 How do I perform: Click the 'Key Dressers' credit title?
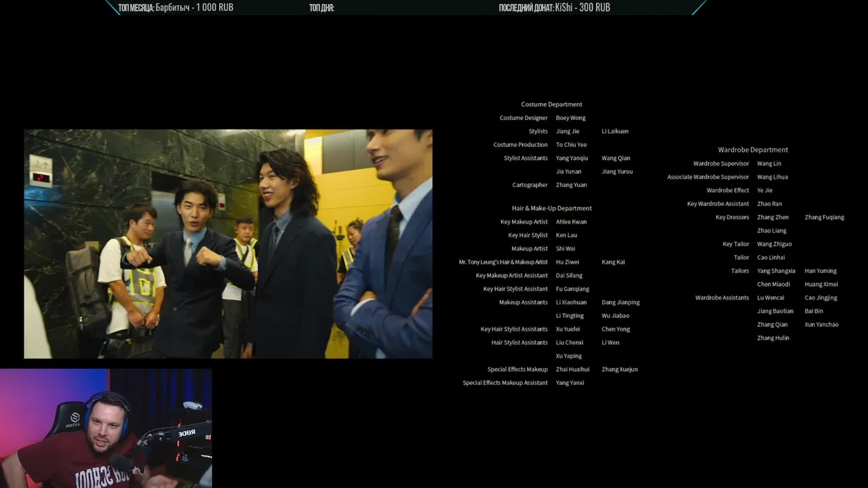pos(732,218)
